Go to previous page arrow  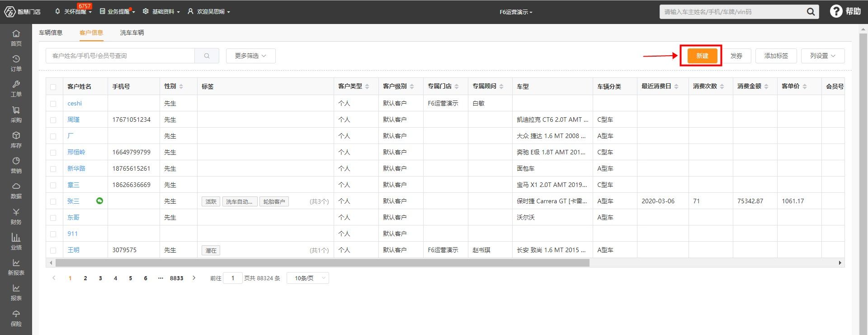(54, 278)
